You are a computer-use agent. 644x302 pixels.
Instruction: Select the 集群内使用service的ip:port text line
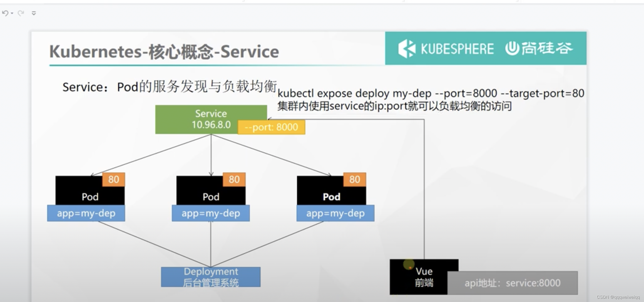pyautogui.click(x=395, y=106)
